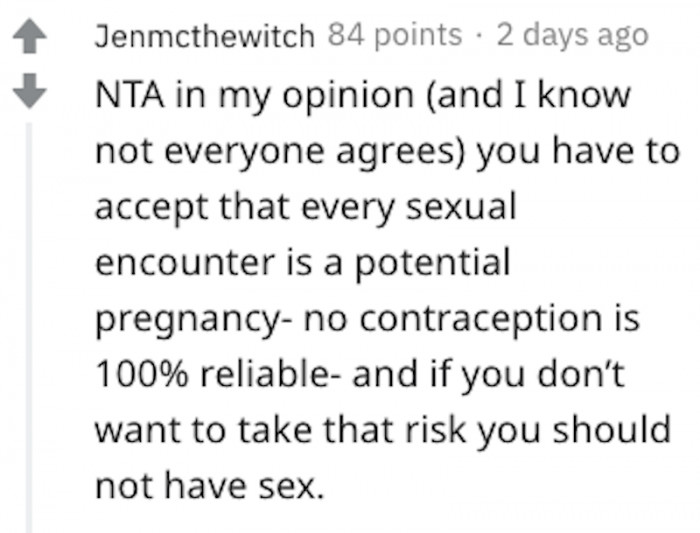Click the "84 points" score
This screenshot has height=533, width=700.
pyautogui.click(x=395, y=38)
